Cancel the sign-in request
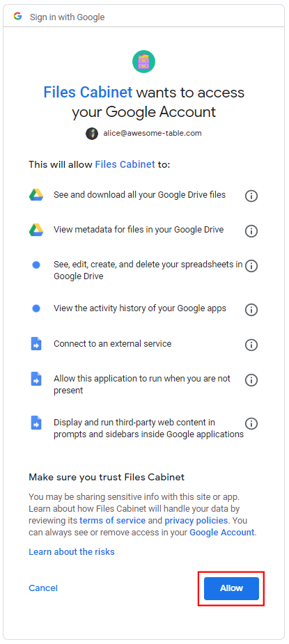This screenshot has width=289, height=644. tap(43, 588)
